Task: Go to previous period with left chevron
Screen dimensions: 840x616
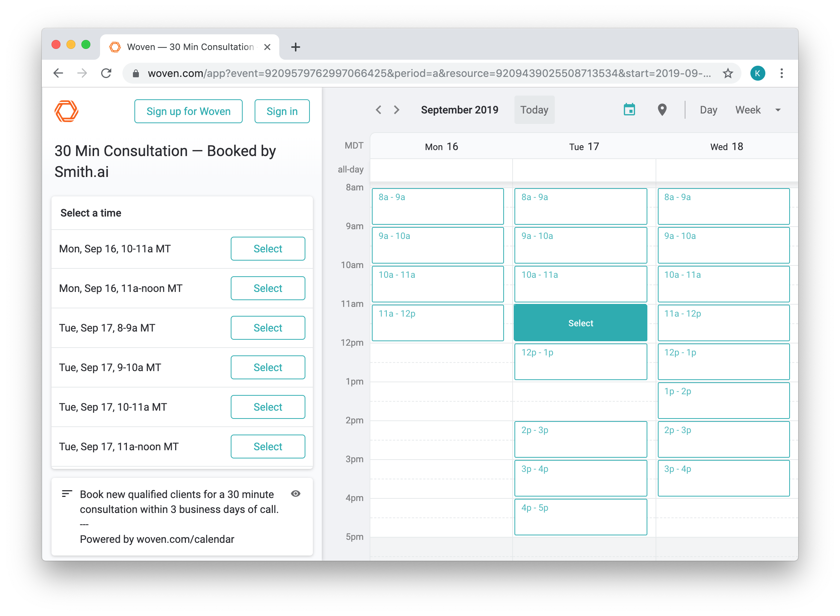Action: (x=379, y=110)
